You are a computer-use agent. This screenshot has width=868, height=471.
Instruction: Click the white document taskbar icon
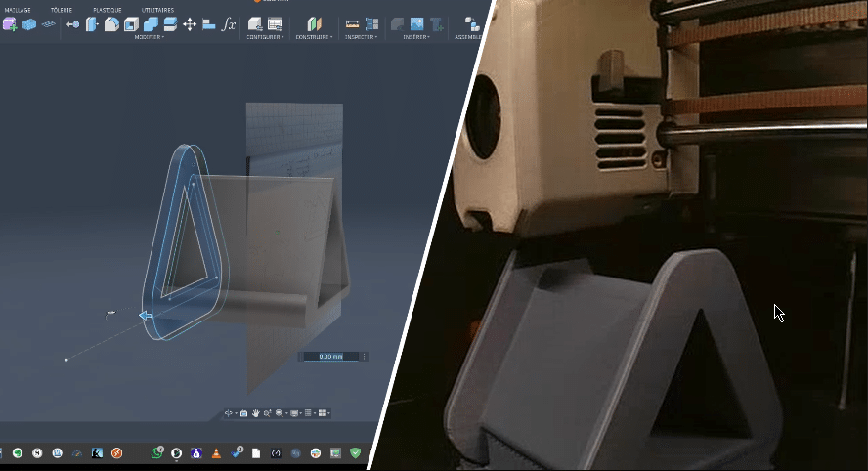click(256, 453)
